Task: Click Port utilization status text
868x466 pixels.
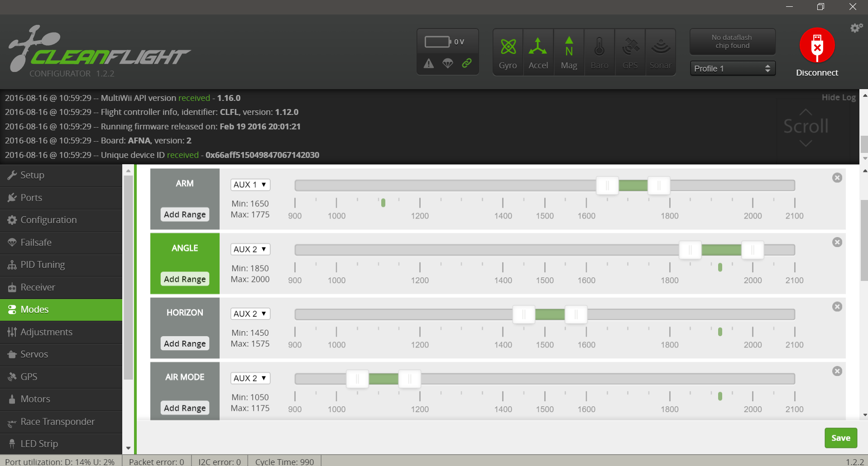Action: 60,461
